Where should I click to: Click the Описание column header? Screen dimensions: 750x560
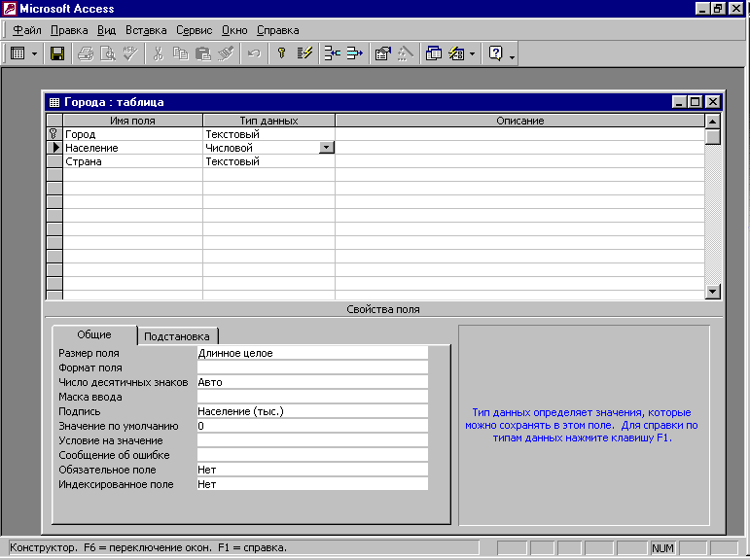point(519,121)
